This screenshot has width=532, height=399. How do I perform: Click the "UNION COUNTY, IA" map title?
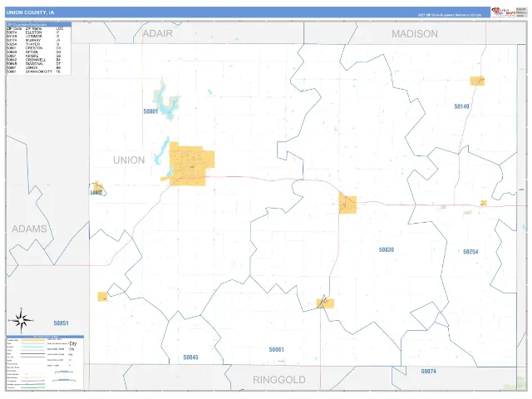click(x=30, y=12)
